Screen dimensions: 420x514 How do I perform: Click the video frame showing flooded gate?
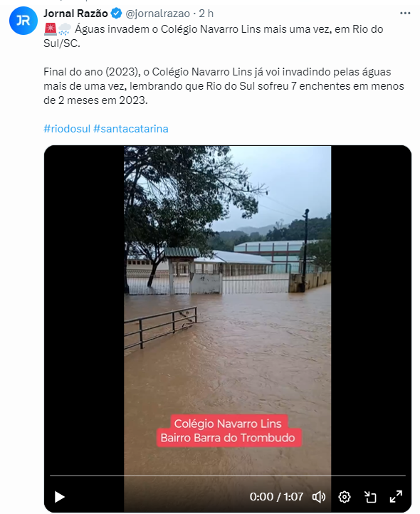tap(228, 308)
